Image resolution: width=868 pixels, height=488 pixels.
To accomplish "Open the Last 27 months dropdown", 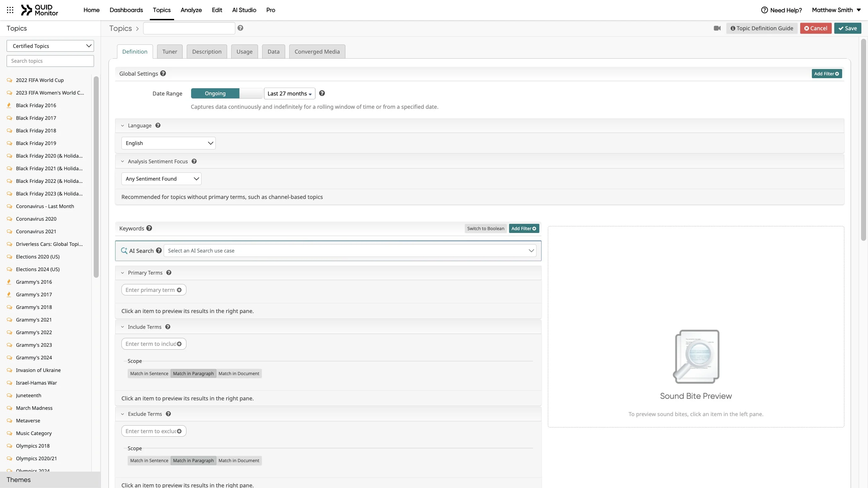I will tap(290, 93).
